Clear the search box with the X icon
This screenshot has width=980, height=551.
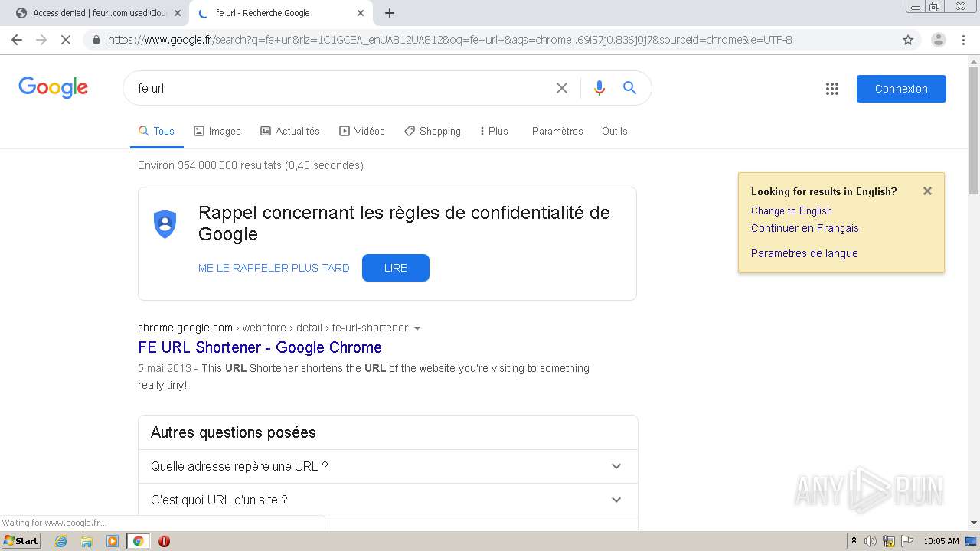click(562, 88)
